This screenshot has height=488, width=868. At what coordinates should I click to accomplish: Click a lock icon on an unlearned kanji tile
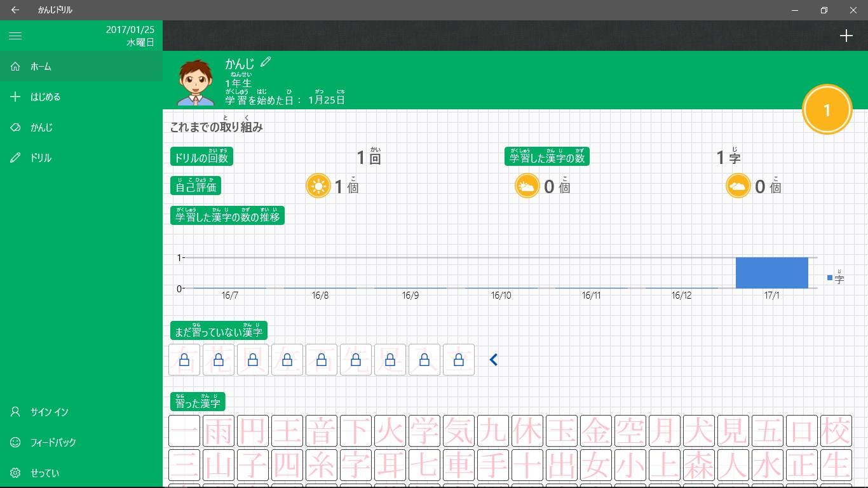[184, 359]
